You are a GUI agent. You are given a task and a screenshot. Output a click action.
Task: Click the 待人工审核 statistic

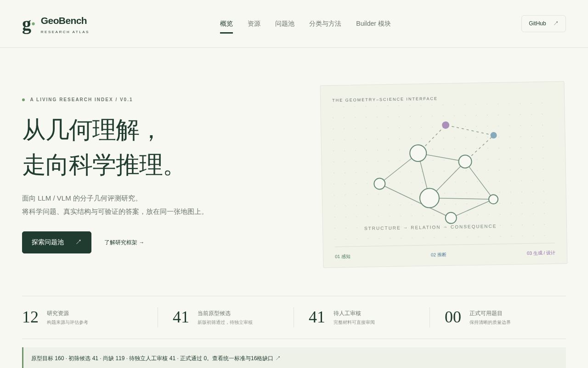[x=342, y=317]
